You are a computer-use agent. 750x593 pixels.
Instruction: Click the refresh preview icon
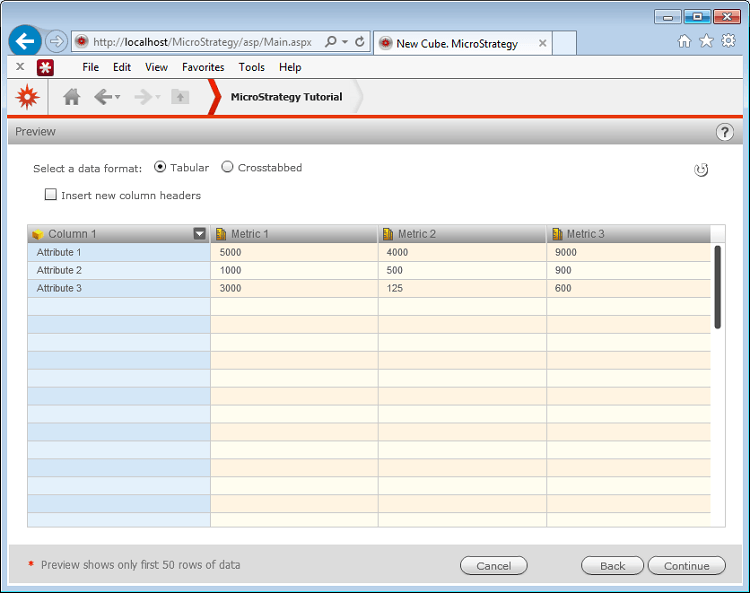(701, 170)
